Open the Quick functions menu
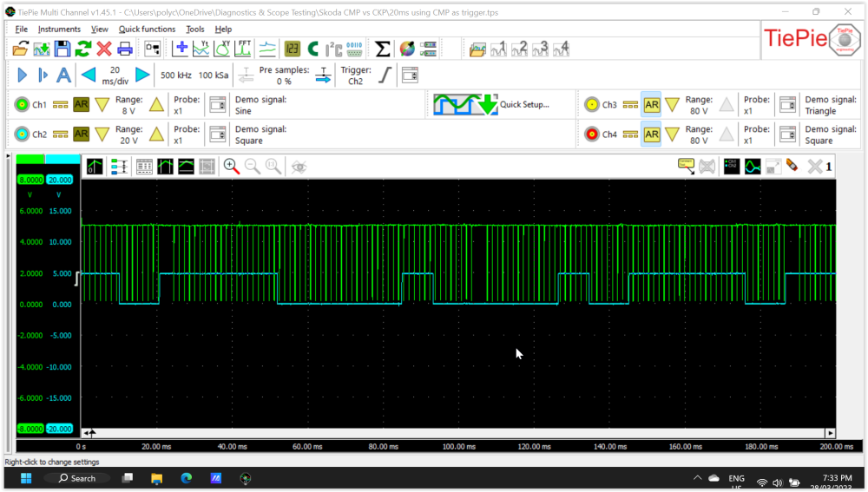Screen dimensions: 868x492 click(147, 29)
